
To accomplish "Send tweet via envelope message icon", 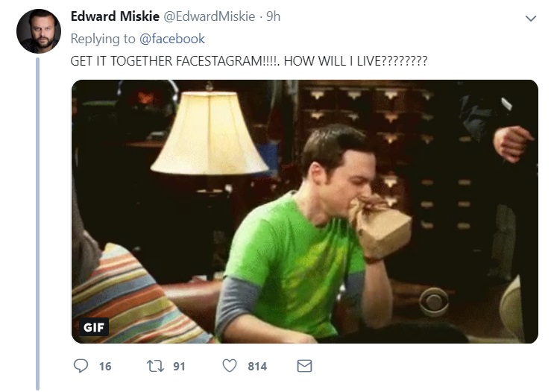I will point(304,366).
